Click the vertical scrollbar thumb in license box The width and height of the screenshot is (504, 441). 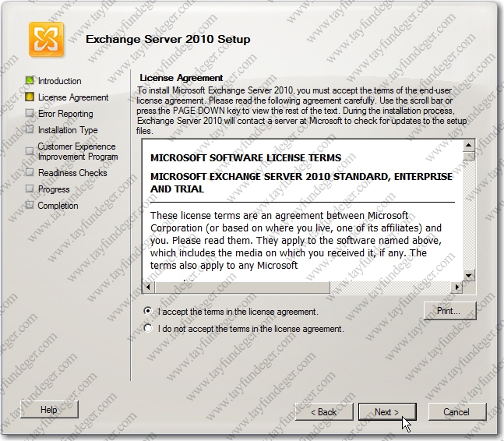[x=469, y=156]
